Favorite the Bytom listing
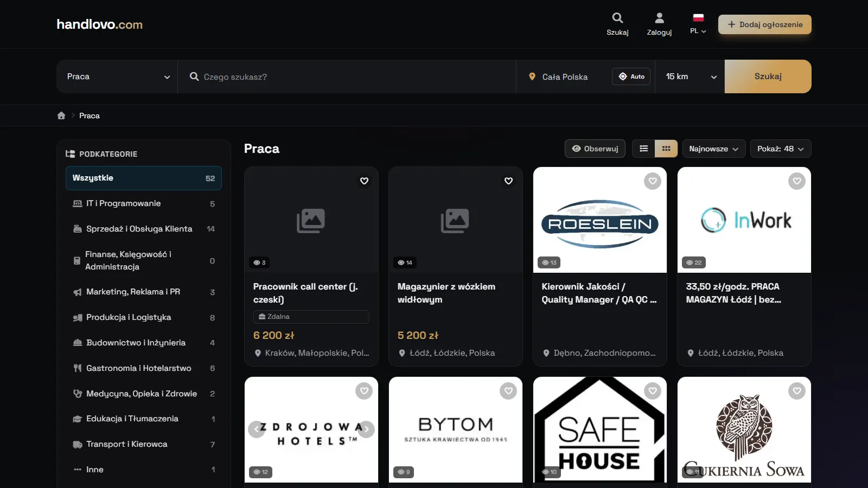Image resolution: width=868 pixels, height=488 pixels. pyautogui.click(x=508, y=391)
